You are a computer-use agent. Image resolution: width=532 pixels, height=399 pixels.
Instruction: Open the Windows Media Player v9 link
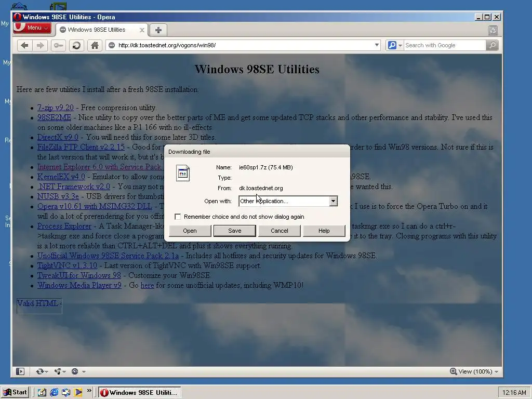pos(79,285)
